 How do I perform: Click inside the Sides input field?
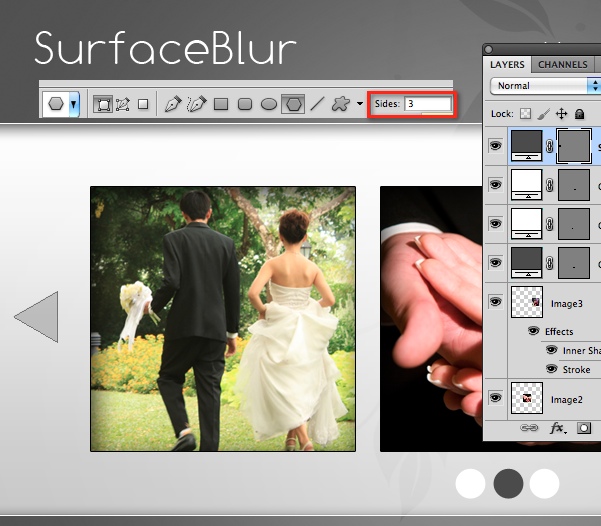[428, 104]
